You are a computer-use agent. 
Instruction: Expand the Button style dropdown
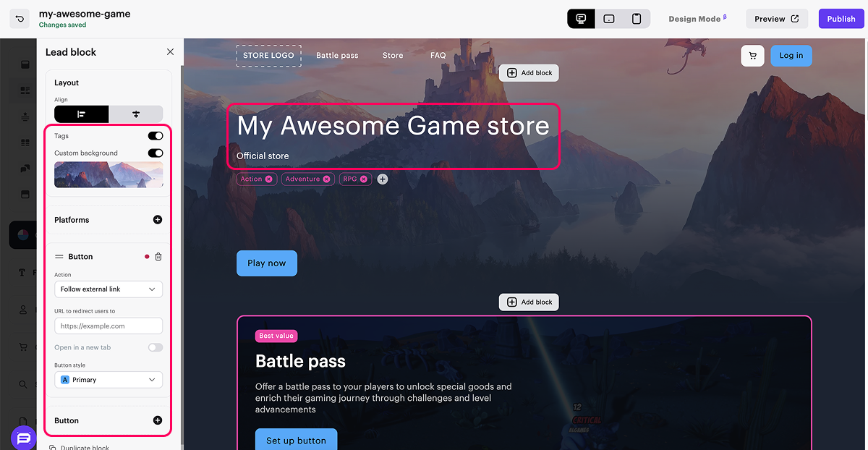(109, 380)
